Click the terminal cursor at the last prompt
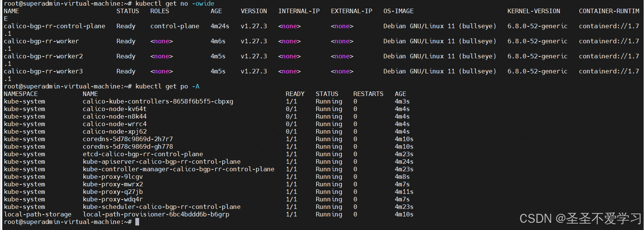644x230 pixels. click(x=137, y=222)
